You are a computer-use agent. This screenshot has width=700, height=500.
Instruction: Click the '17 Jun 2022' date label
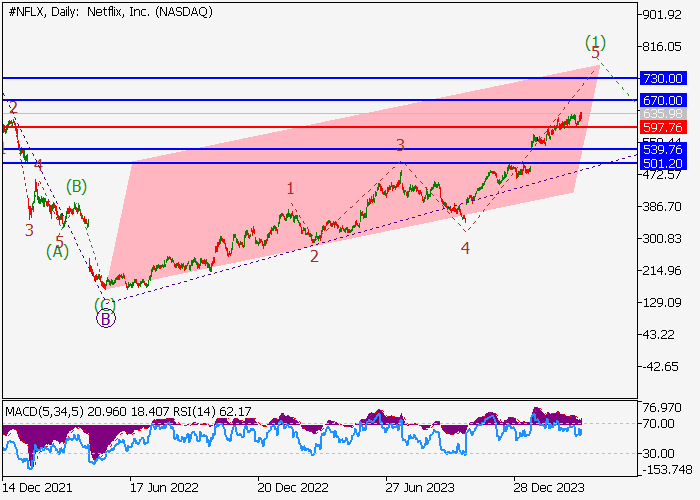164,488
